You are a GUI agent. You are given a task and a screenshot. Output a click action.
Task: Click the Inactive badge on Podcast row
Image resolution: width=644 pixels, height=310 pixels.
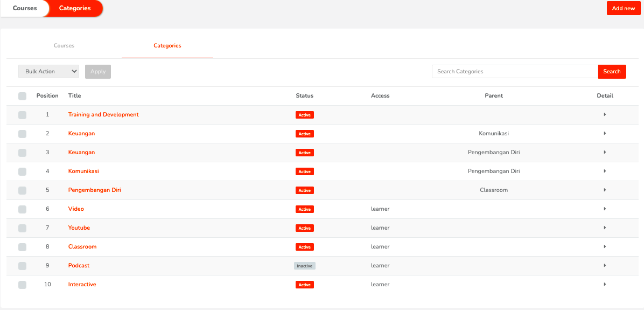pos(305,266)
